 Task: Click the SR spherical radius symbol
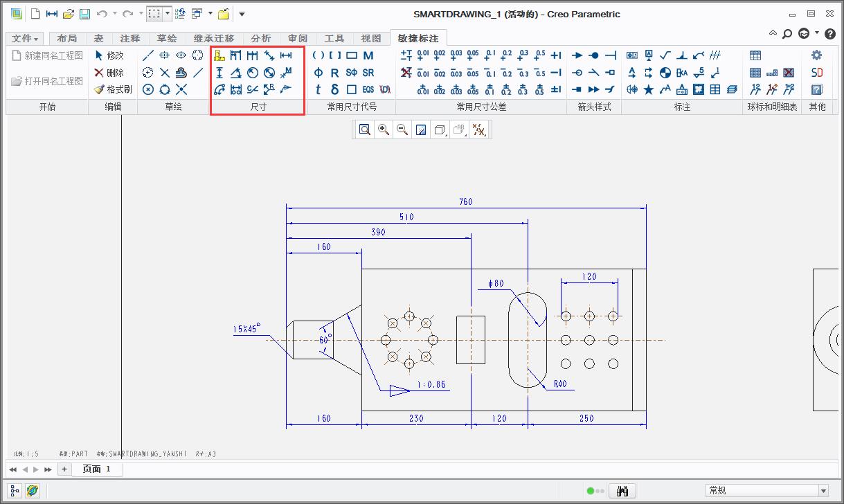point(368,73)
